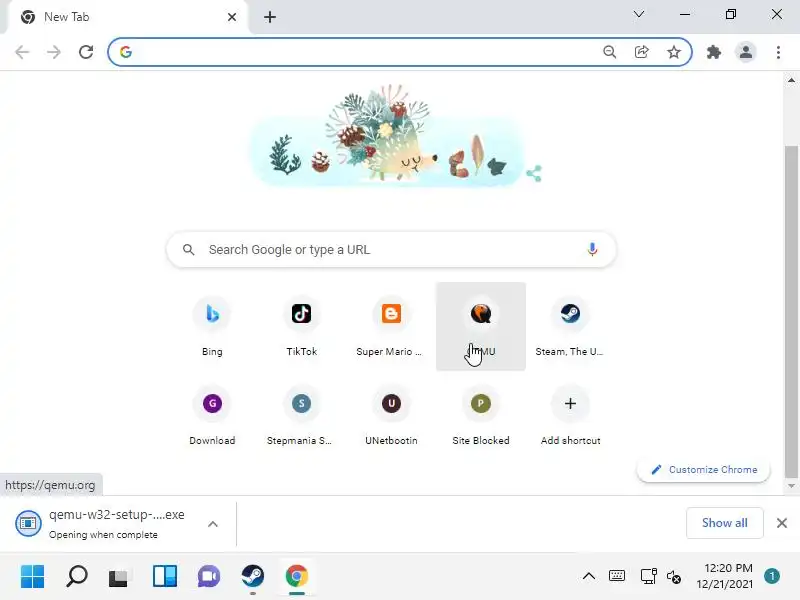Focus the Search Google or type a URL box

(x=391, y=249)
